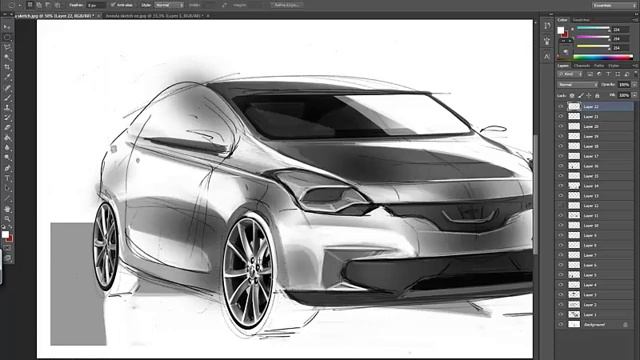Image resolution: width=640 pixels, height=360 pixels.
Task: Lock layer position icon
Action: pos(589,96)
